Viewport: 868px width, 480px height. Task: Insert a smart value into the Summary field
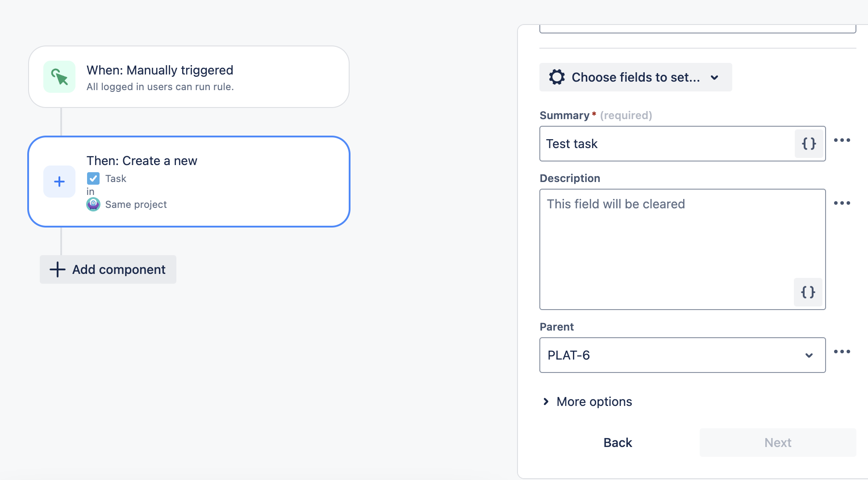tap(809, 144)
